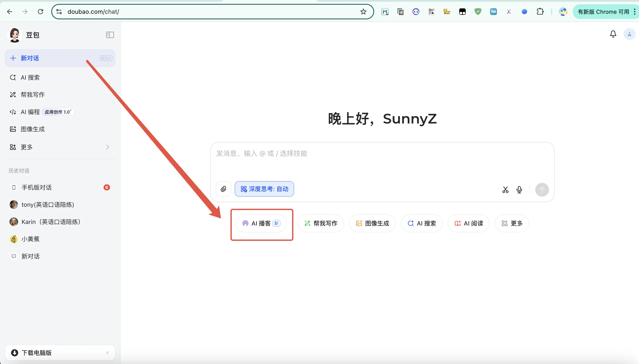
Task: Open the site information icon in address bar
Action: point(59,11)
